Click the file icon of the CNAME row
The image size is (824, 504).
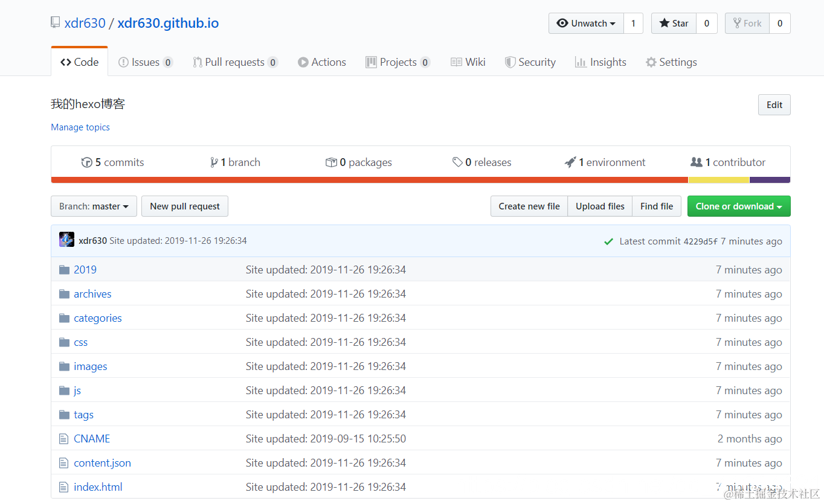[64, 439]
